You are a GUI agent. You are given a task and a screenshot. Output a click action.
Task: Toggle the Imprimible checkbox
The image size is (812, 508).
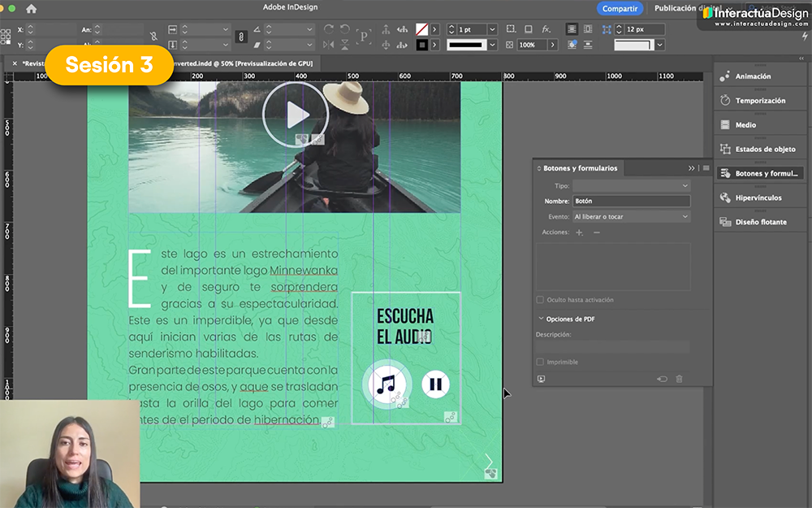point(540,362)
